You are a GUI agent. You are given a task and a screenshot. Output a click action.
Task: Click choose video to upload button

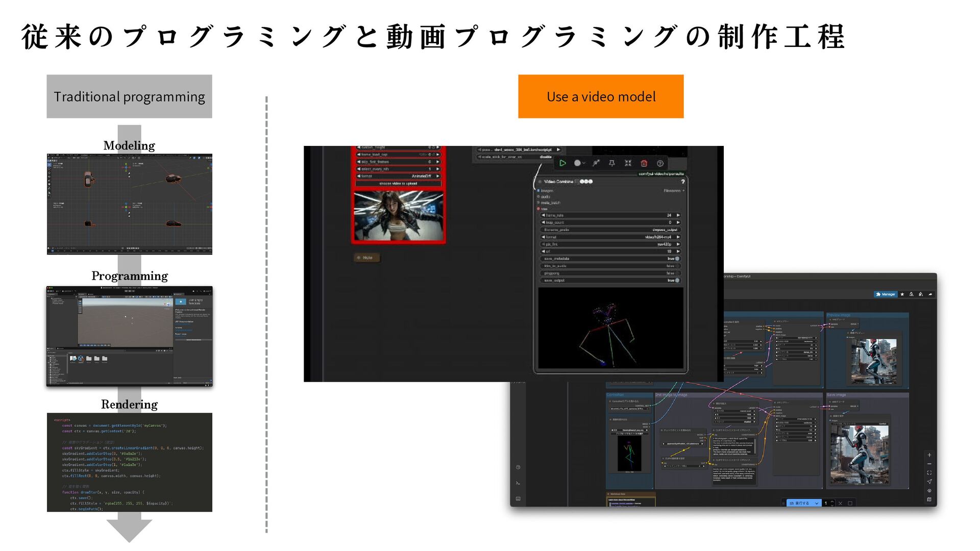398,183
